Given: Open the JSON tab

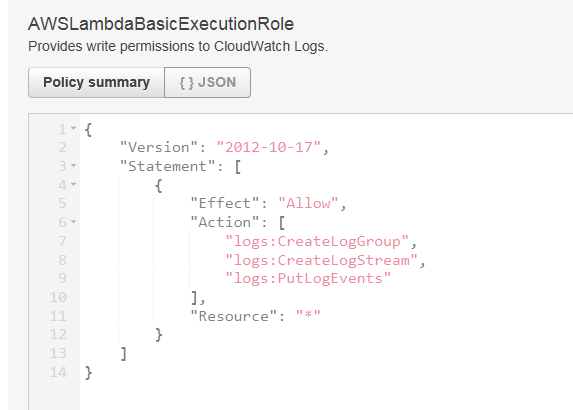Looking at the screenshot, I should (208, 83).
